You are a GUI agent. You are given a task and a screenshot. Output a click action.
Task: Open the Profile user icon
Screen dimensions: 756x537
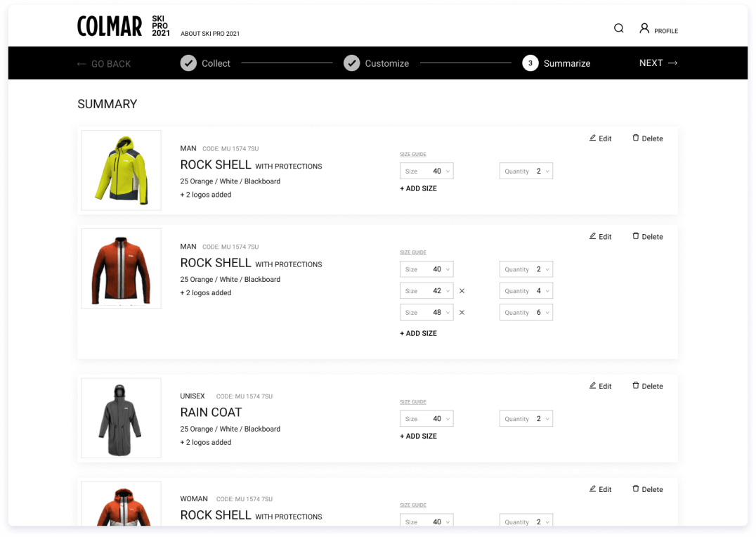point(644,28)
